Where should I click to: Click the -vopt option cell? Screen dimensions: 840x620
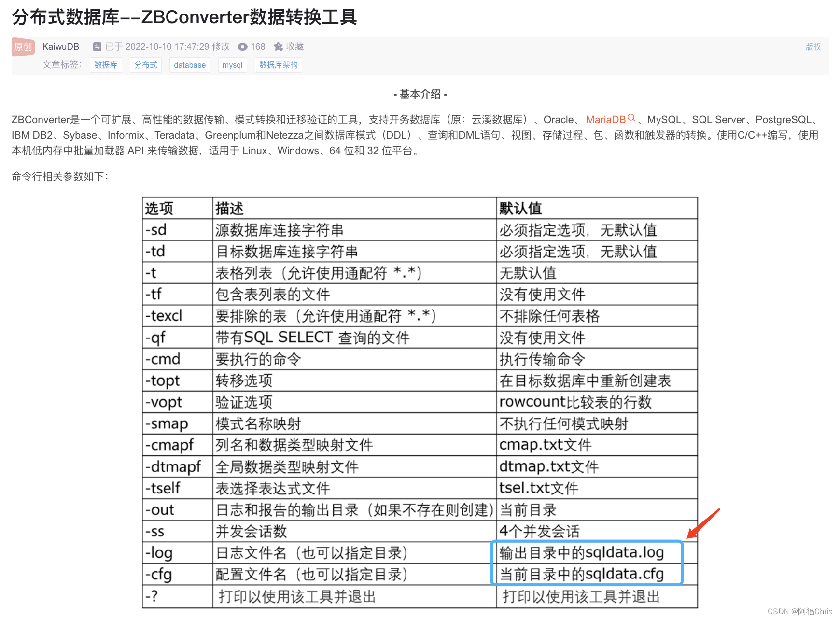(x=178, y=402)
